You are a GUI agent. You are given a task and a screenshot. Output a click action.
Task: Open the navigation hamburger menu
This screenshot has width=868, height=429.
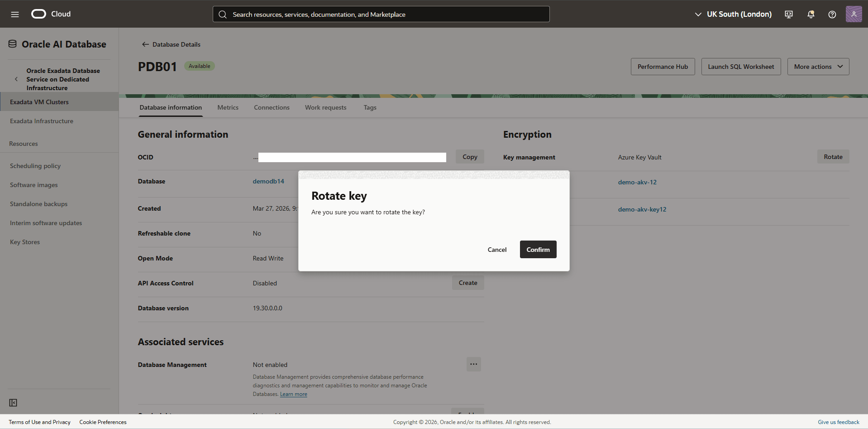15,14
